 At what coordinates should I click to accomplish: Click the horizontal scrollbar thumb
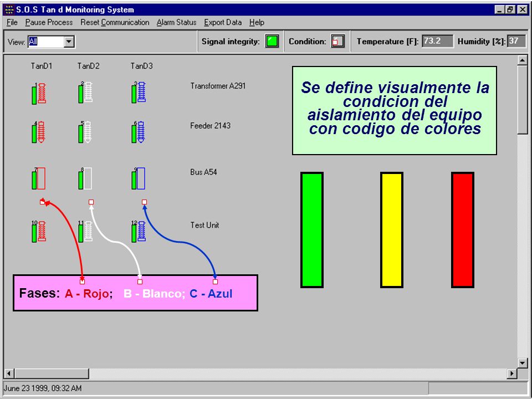coord(51,374)
